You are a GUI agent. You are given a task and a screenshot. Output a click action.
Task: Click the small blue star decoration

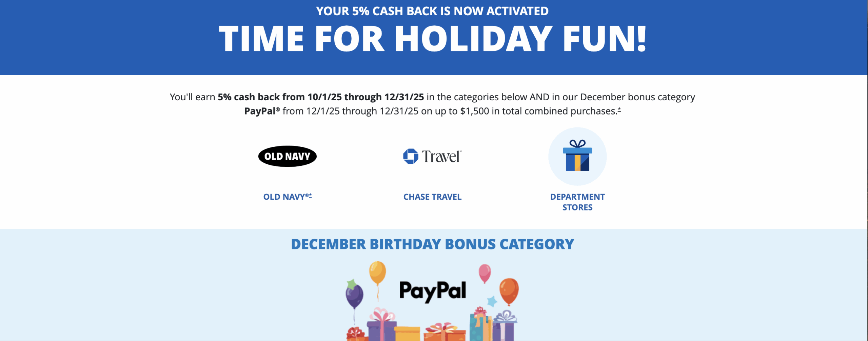click(x=492, y=301)
